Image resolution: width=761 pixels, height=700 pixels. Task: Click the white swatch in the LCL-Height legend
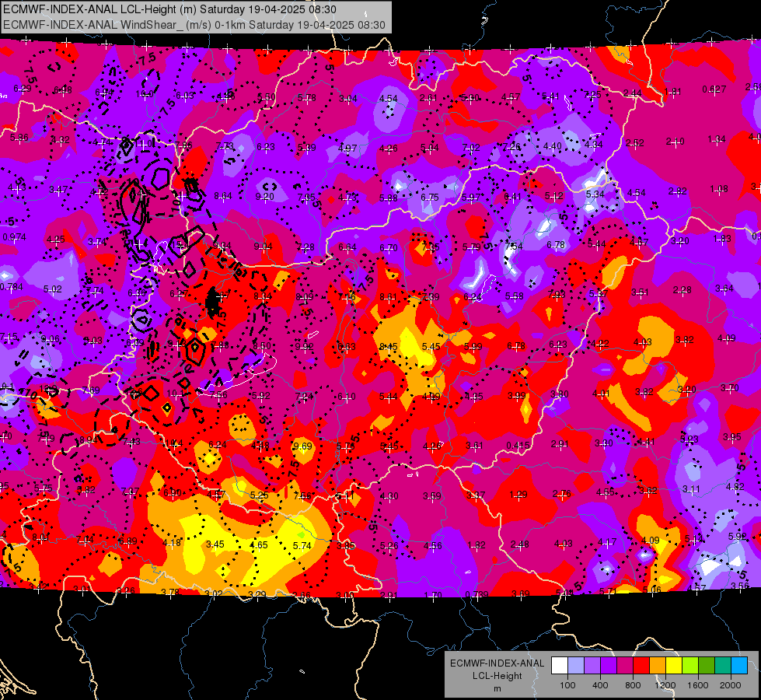click(x=560, y=666)
